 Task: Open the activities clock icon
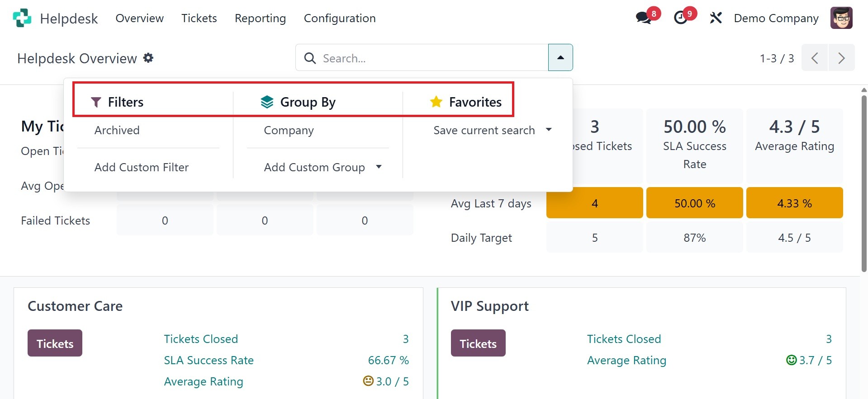tap(681, 18)
